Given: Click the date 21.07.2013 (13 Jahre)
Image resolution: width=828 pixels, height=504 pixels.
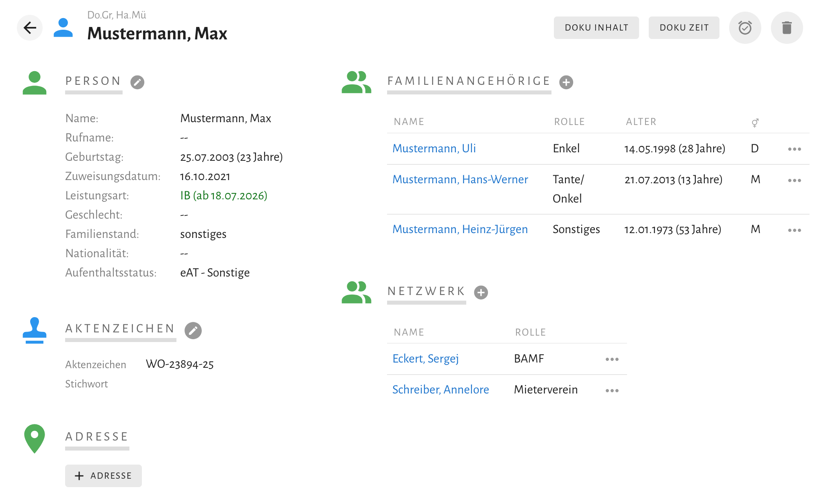Looking at the screenshot, I should pyautogui.click(x=674, y=180).
